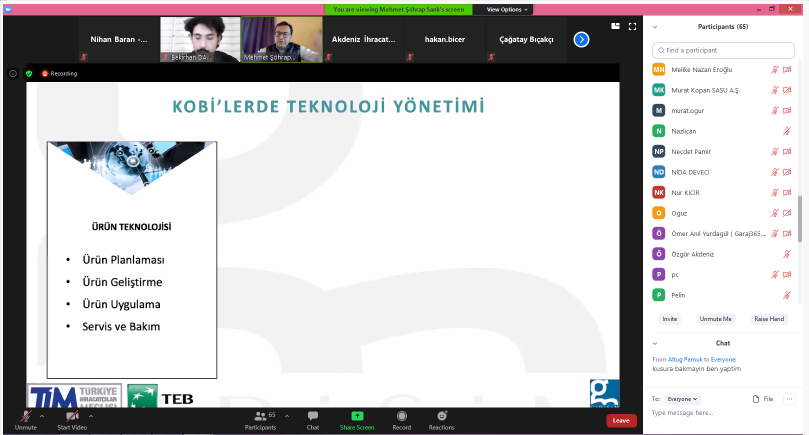
Task: Unmute the microphone in the toolbar
Action: click(25, 416)
